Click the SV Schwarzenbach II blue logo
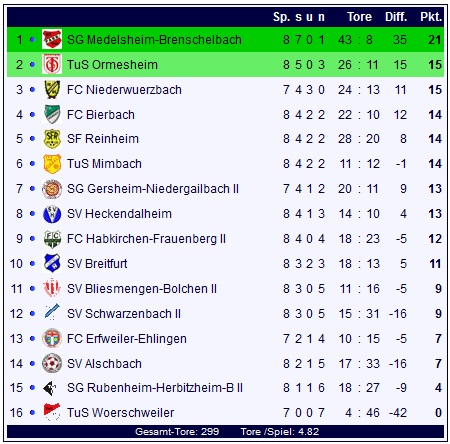The image size is (450, 444). (x=52, y=312)
